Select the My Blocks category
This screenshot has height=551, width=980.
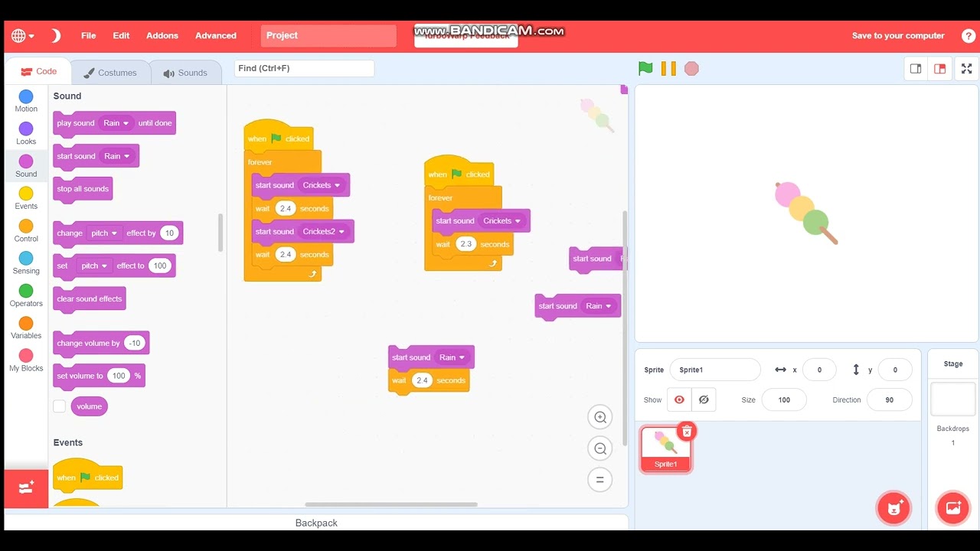[x=26, y=360]
